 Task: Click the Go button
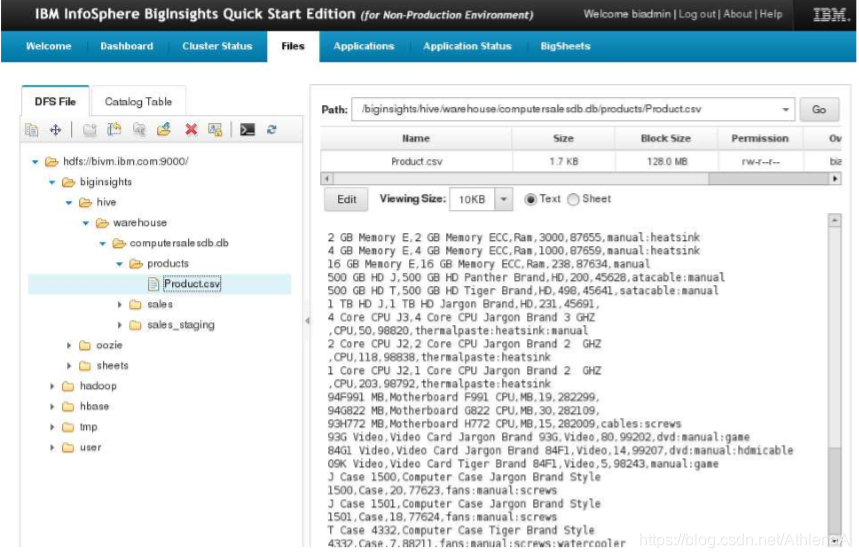[819, 110]
